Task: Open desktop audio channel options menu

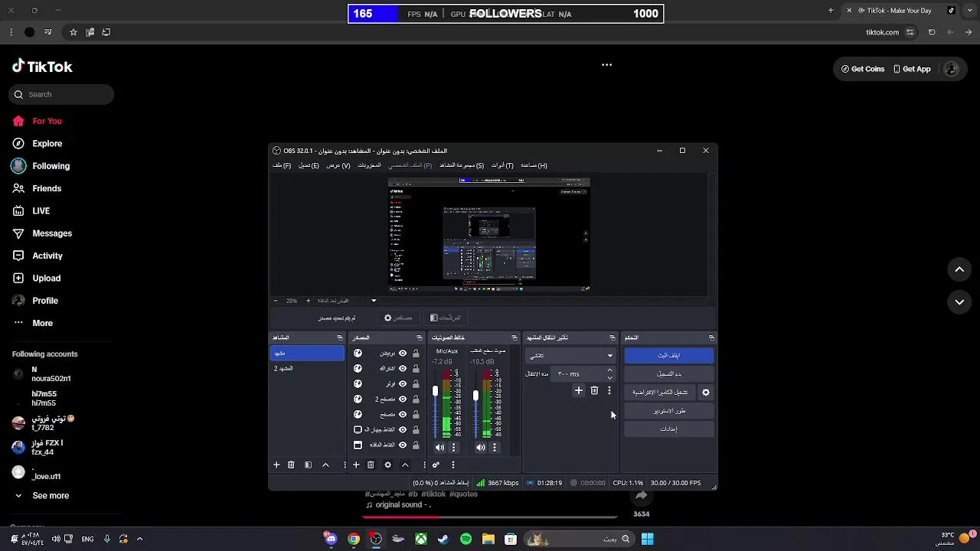Action: [x=494, y=448]
